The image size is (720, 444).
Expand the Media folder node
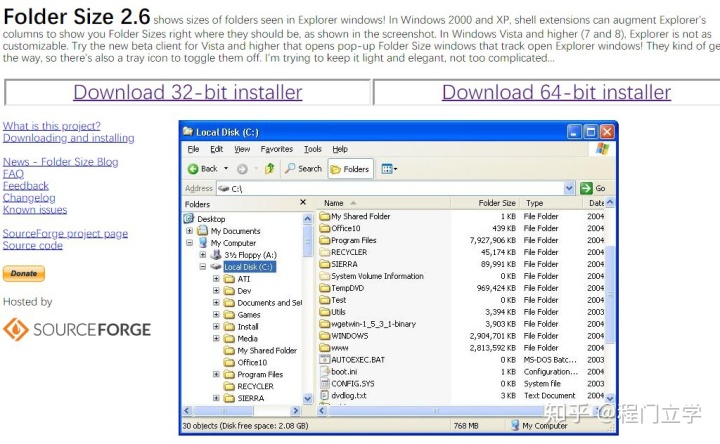(x=216, y=338)
